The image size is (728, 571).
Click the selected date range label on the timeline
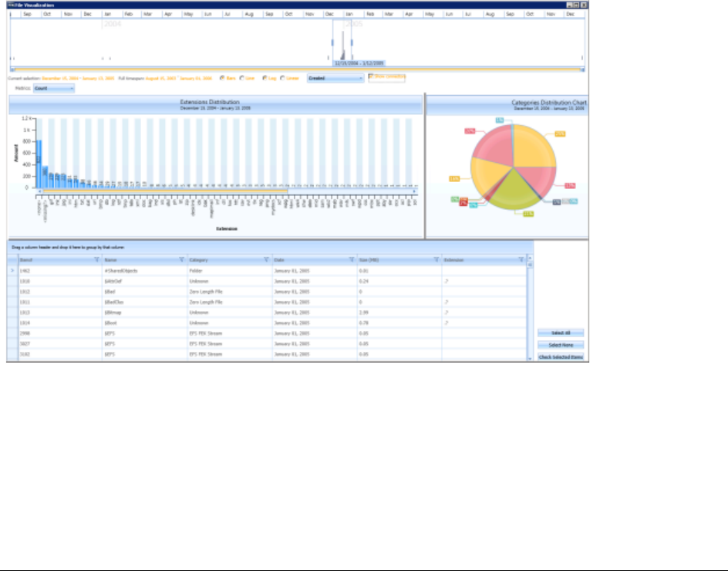coord(359,63)
